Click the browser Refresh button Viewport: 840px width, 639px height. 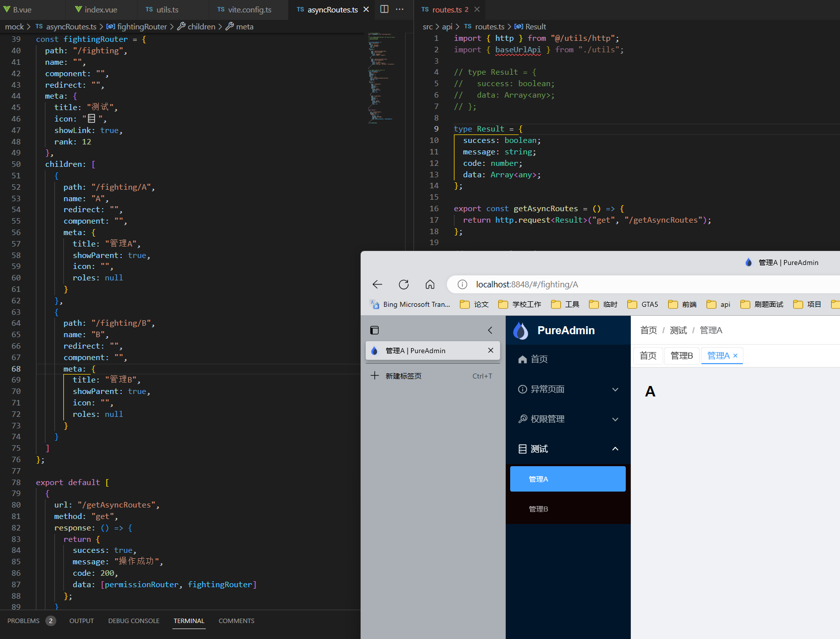[404, 284]
